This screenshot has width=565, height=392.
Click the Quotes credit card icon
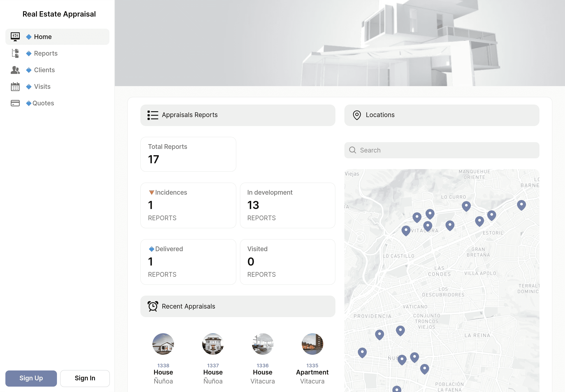tap(15, 103)
